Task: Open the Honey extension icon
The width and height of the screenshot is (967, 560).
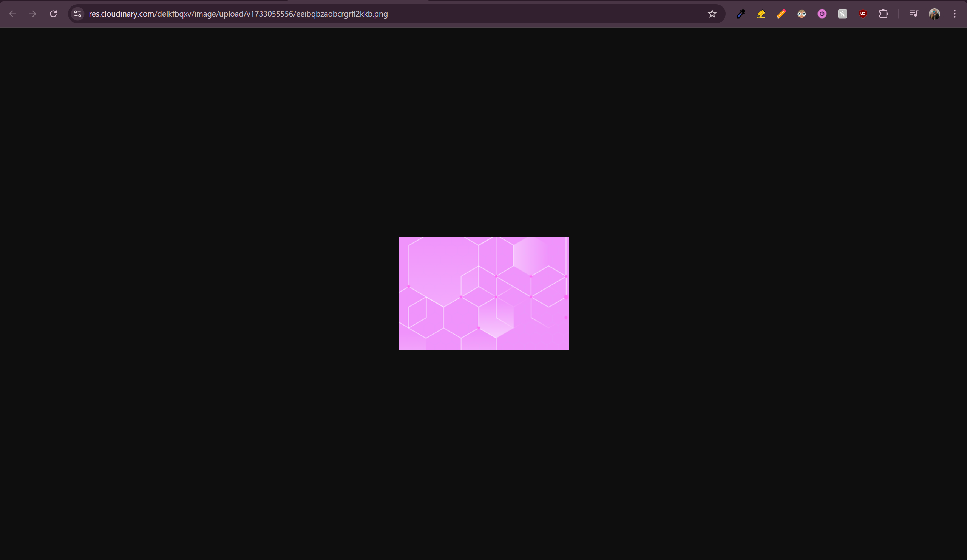Action: [842, 14]
